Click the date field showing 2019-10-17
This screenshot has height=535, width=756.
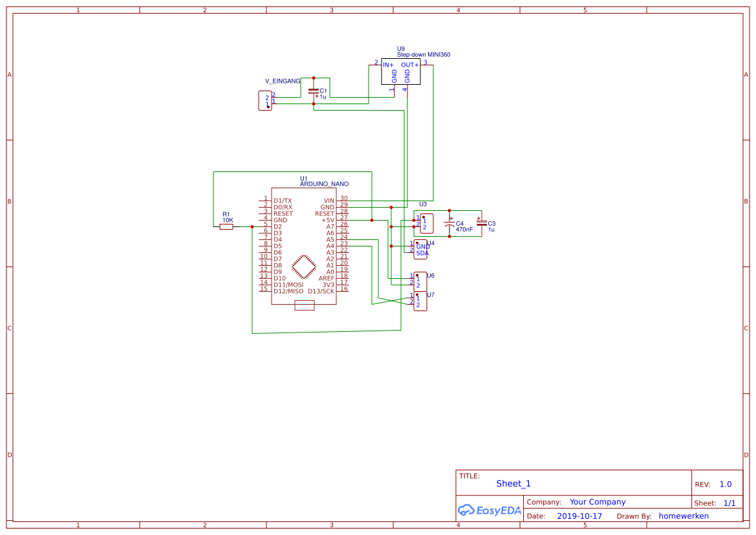tap(580, 516)
